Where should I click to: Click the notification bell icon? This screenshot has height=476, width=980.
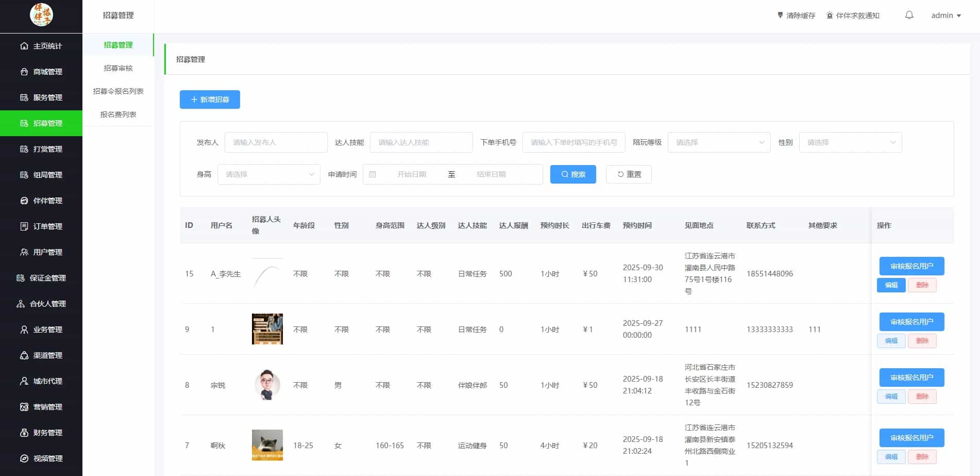point(908,15)
